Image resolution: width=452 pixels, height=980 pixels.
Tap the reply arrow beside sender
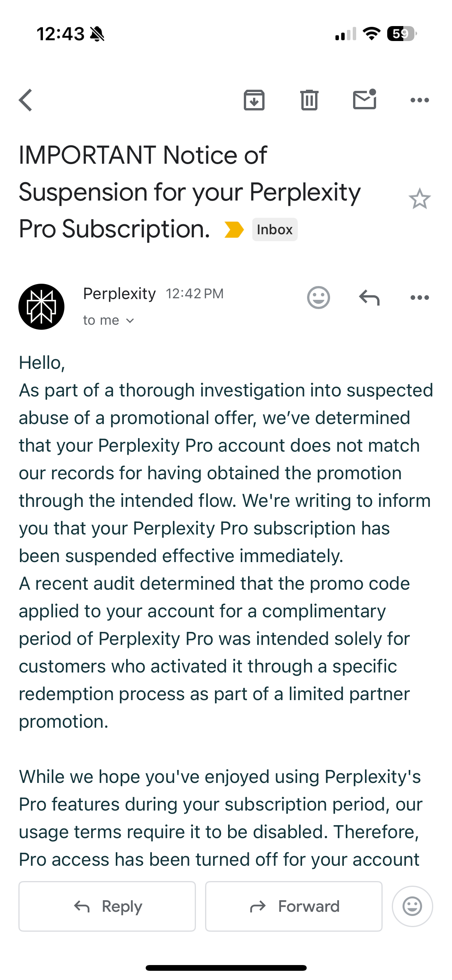369,298
